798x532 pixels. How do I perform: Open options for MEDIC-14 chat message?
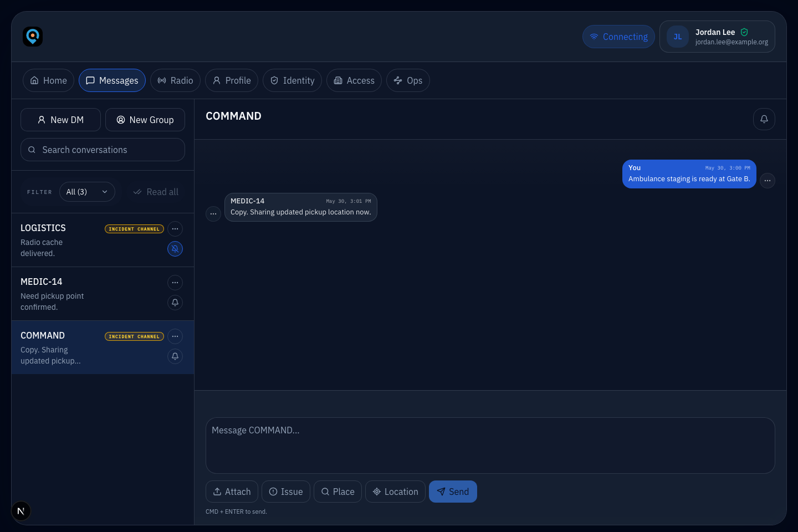coord(213,214)
